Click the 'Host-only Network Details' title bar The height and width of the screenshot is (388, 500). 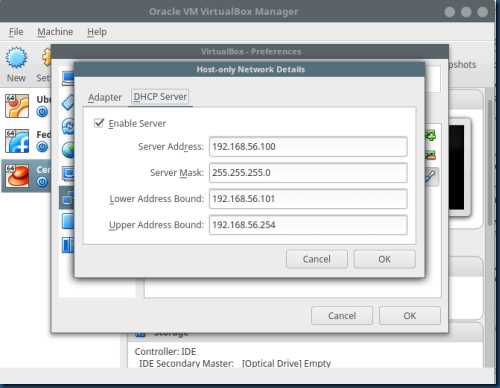(x=250, y=69)
